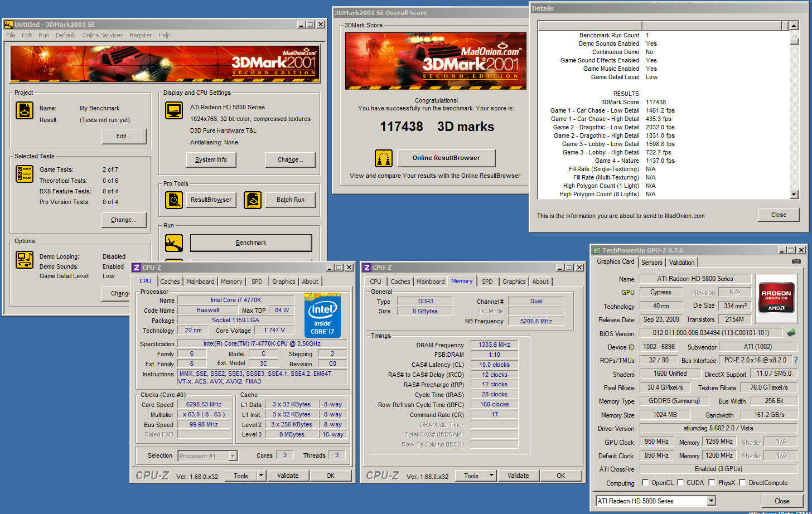Viewport: 812px width, 514px height.
Task: Click the 3DMark2001 banner in score window
Action: (436, 61)
